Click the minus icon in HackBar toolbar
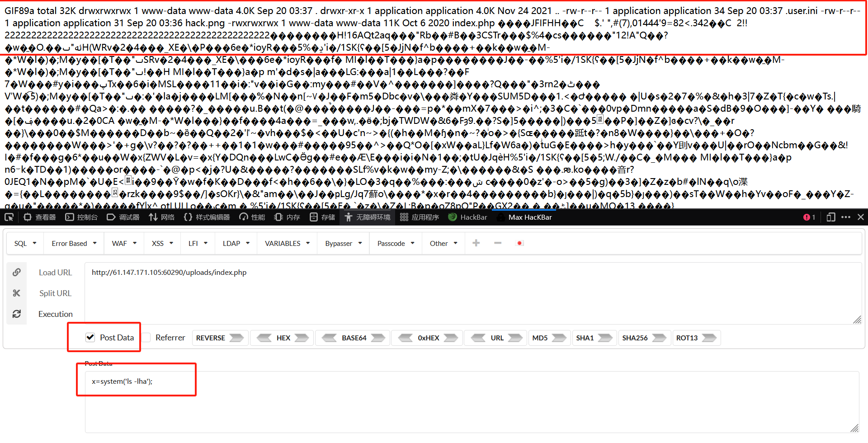The height and width of the screenshot is (443, 868). tap(498, 243)
